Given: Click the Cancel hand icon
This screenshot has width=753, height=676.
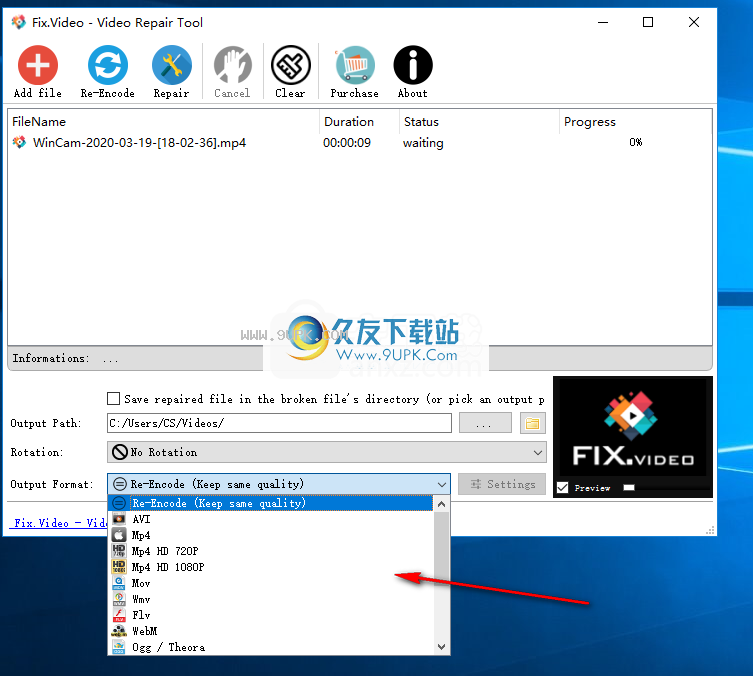Looking at the screenshot, I should (x=232, y=65).
